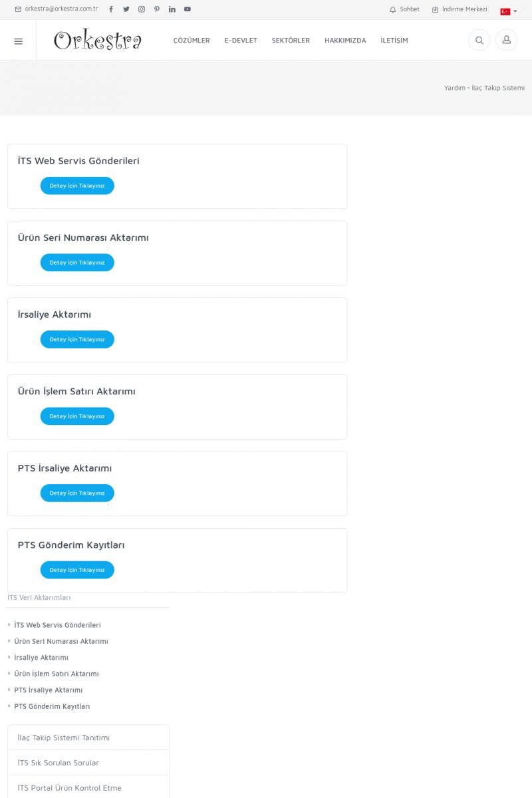The image size is (532, 798).
Task: Click Detay button under PTS Gönderim Kayıtları
Action: [77, 570]
